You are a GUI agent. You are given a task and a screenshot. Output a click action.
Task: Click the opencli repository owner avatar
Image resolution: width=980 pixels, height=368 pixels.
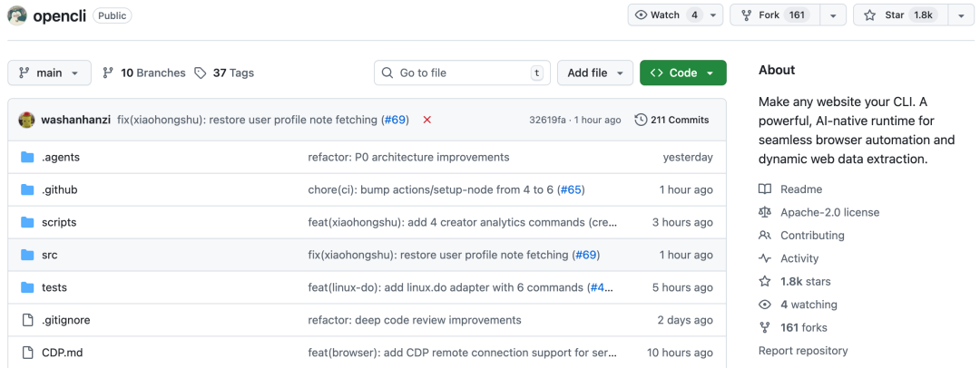point(17,15)
